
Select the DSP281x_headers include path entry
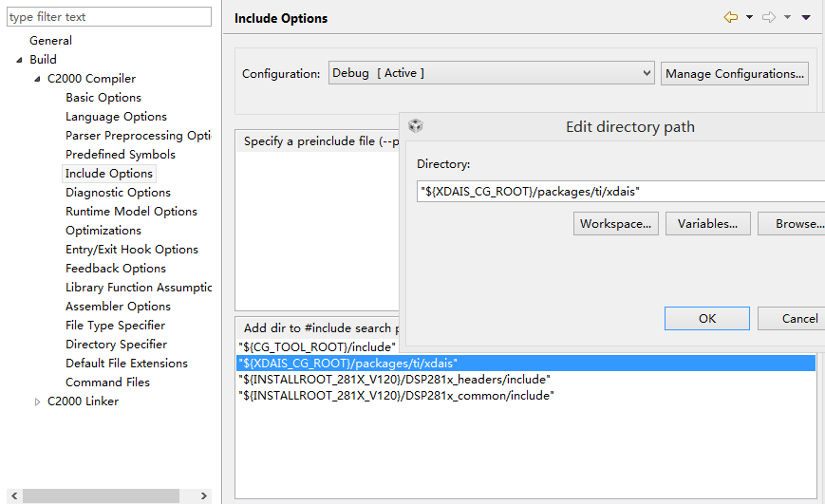(393, 380)
